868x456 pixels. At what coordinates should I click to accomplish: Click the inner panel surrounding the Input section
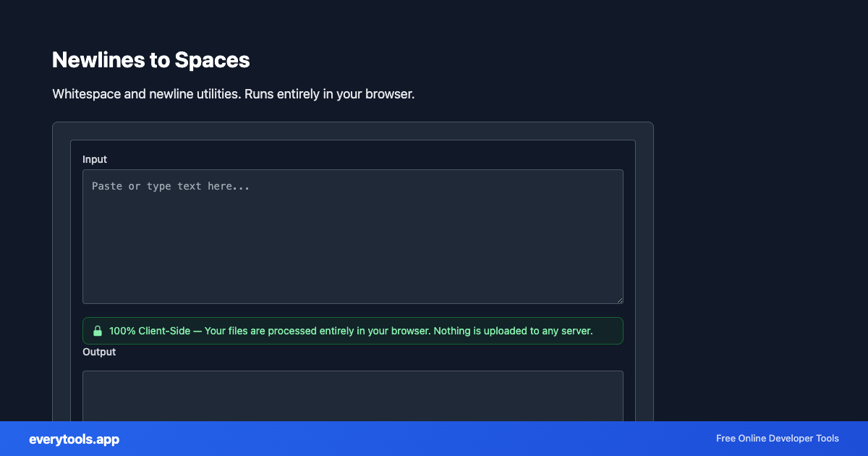click(x=352, y=148)
